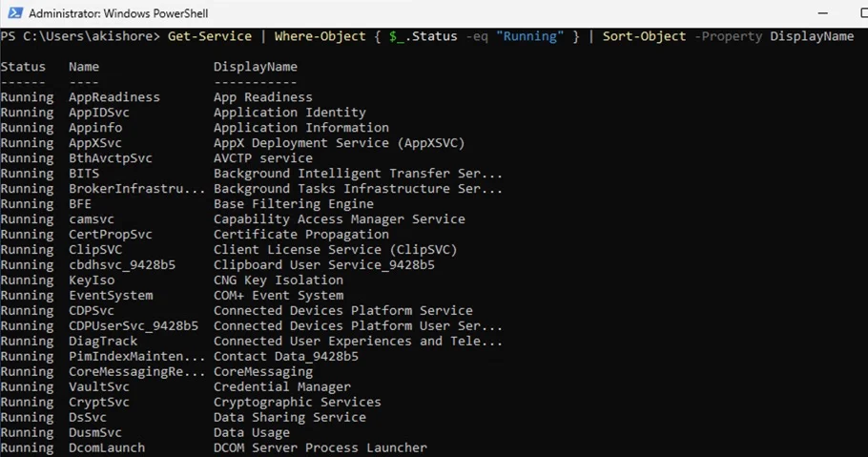Image resolution: width=868 pixels, height=457 pixels.
Task: Click the BFE service name
Action: point(80,204)
